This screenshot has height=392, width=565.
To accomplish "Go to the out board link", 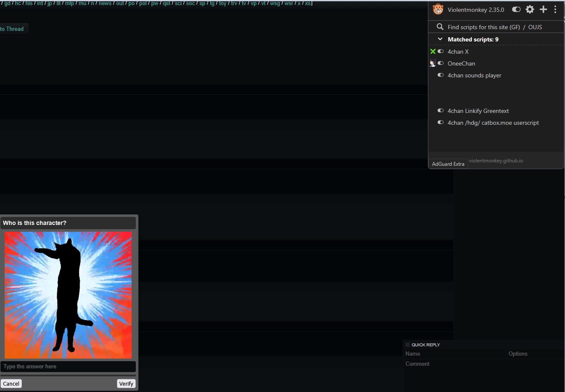I will click(x=120, y=3).
